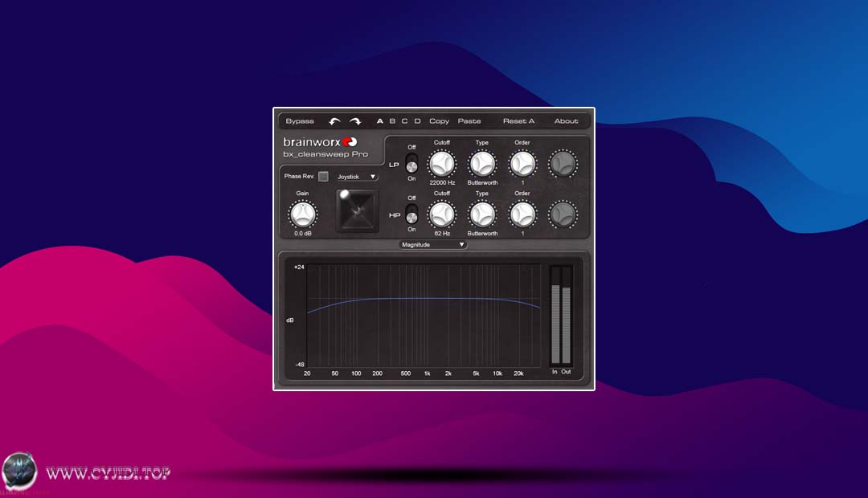Click the undo arrow icon

click(334, 121)
